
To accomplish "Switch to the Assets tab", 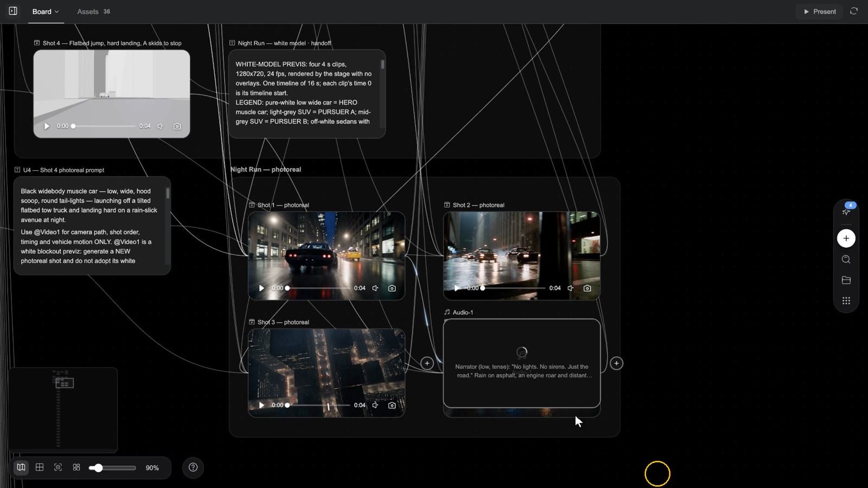I will [93, 11].
